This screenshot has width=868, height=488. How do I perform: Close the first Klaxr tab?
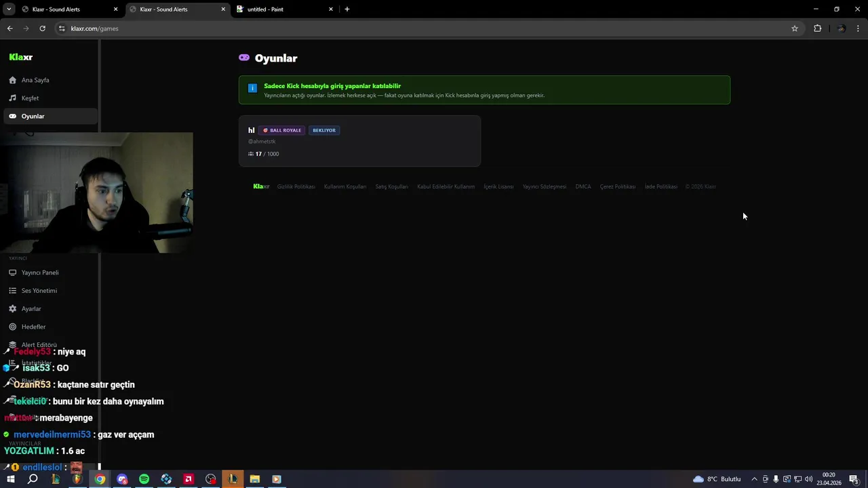point(115,9)
